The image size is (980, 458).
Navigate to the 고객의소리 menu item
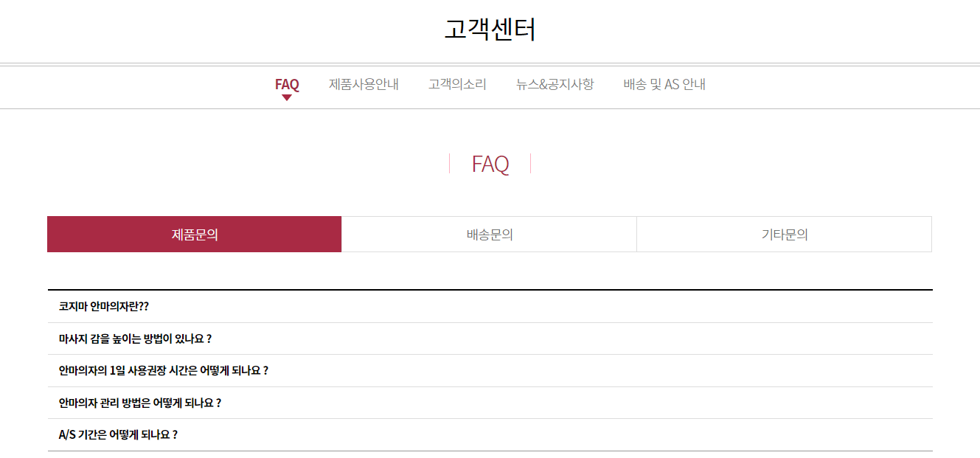click(457, 84)
